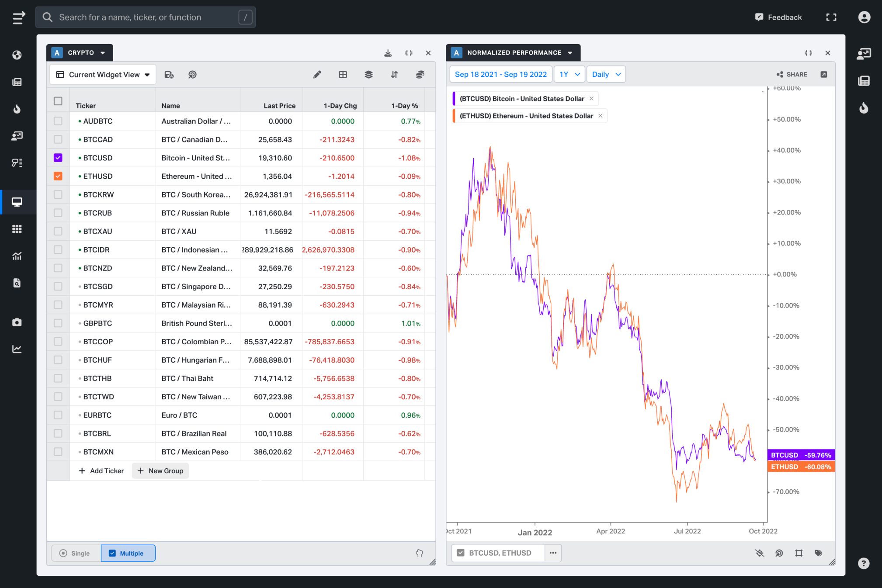The height and width of the screenshot is (588, 882).
Task: Sort by 1-Day % column header
Action: 404,106
